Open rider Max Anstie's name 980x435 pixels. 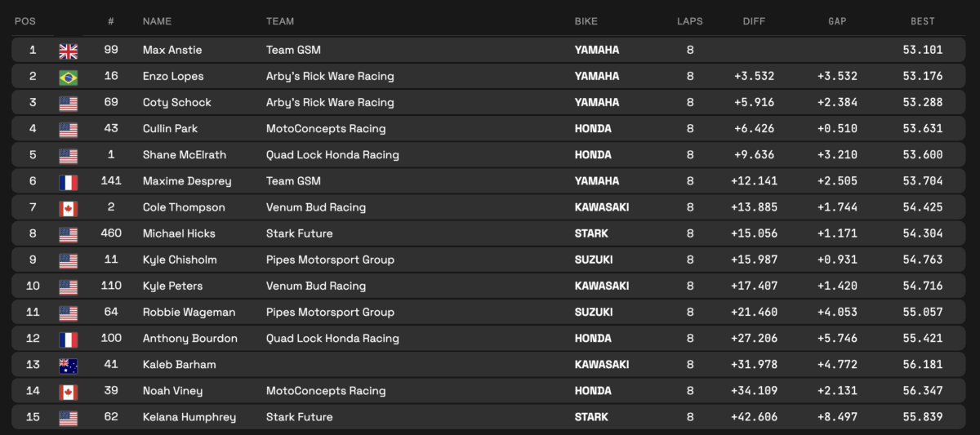(171, 51)
